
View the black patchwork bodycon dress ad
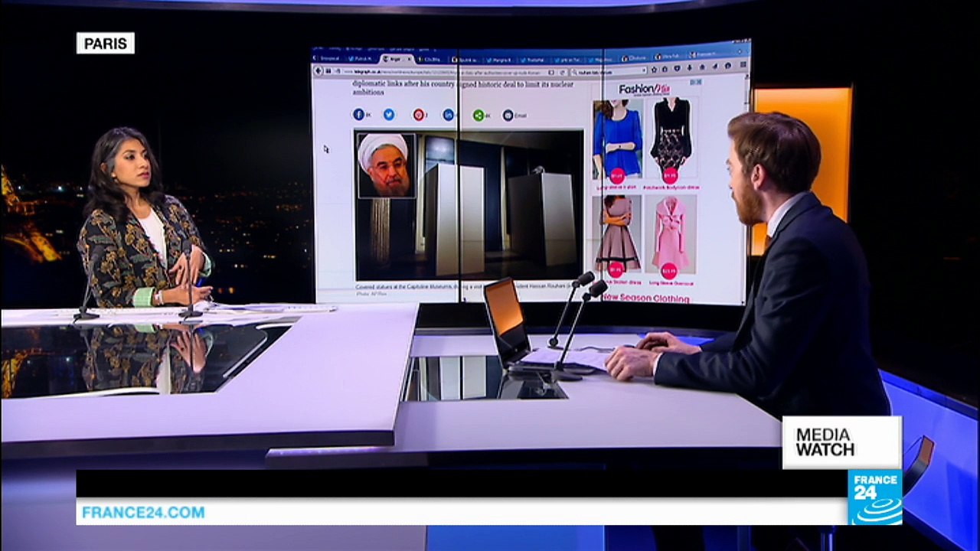point(671,139)
